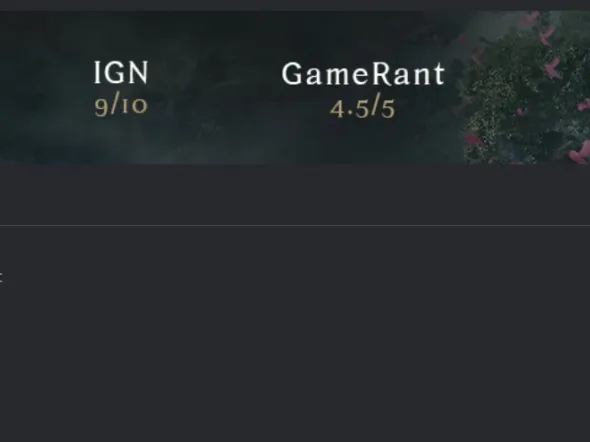
Task: Click the dark strip above the banner
Action: (x=295, y=5)
